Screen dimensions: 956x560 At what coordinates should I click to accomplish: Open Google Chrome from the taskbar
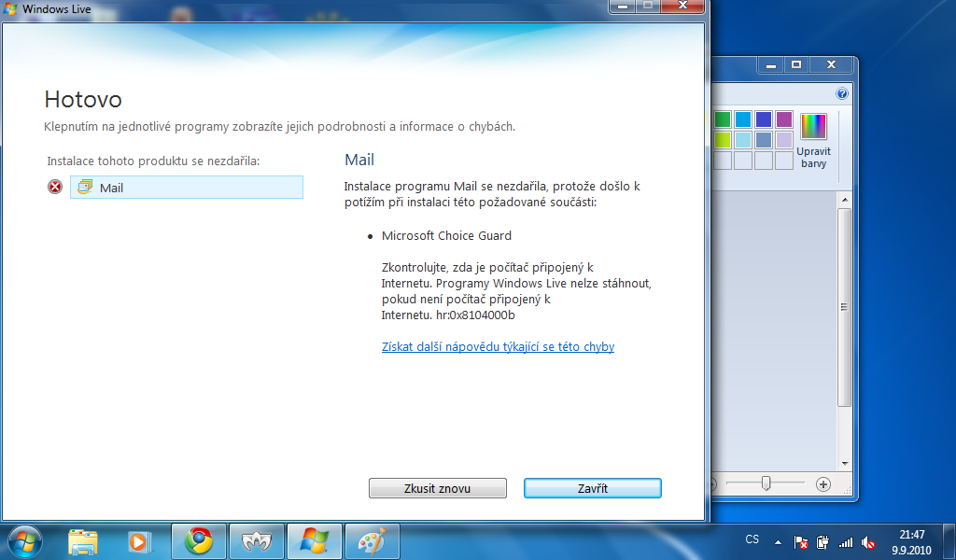[199, 541]
